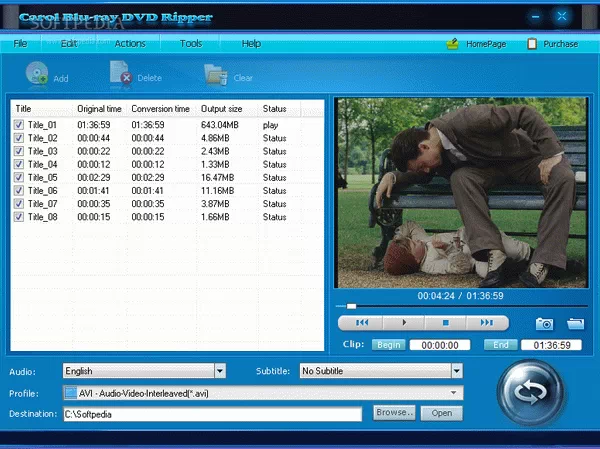This screenshot has height=449, width=600.
Task: Click the Clear list icon
Action: click(x=216, y=74)
